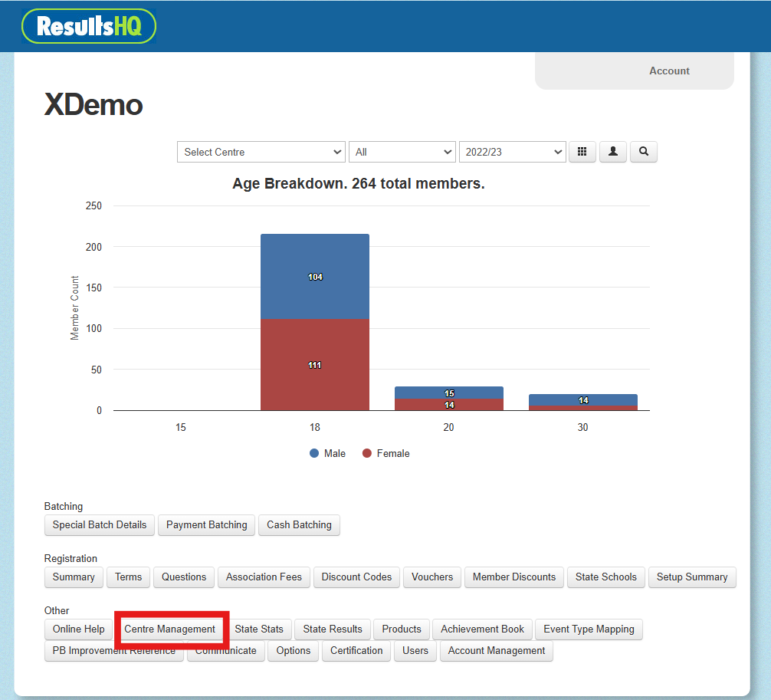Click the male segment labeled 14 for age 30
Screen dimensions: 771x700
coord(583,400)
